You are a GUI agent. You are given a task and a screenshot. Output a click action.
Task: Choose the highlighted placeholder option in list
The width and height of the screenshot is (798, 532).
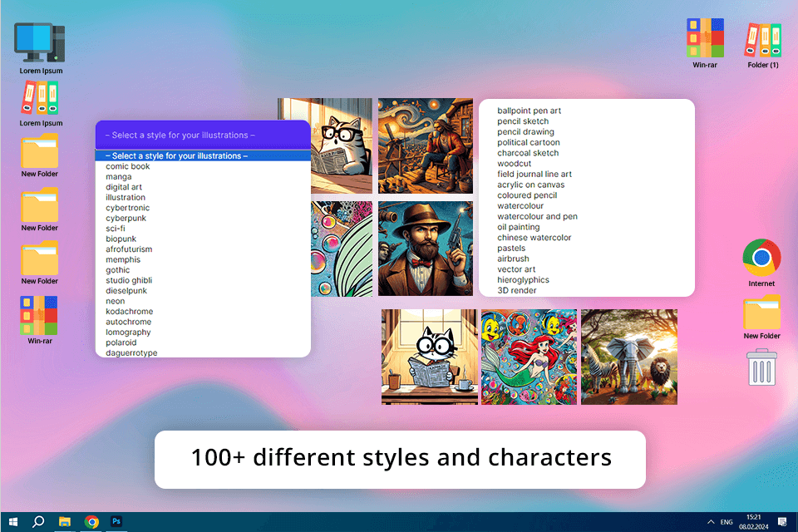203,155
